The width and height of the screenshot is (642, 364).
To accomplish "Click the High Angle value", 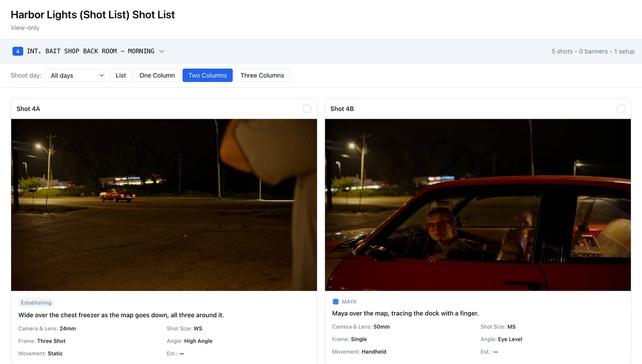I will click(198, 341).
